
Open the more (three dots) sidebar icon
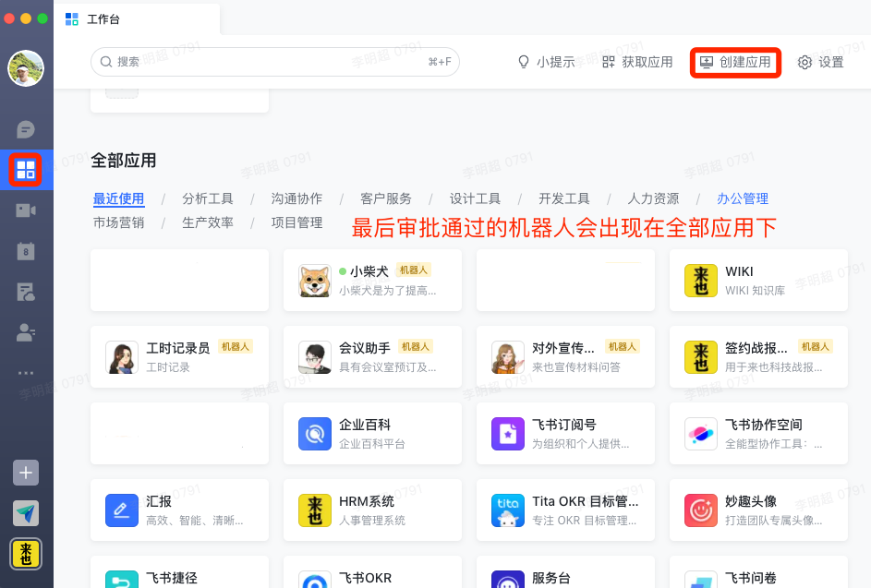26,373
